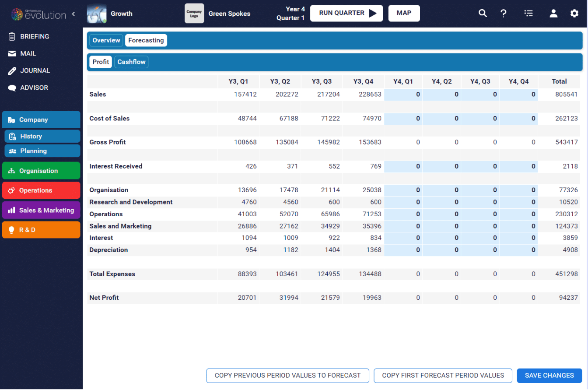
Task: Click the search magnifier icon
Action: click(483, 13)
